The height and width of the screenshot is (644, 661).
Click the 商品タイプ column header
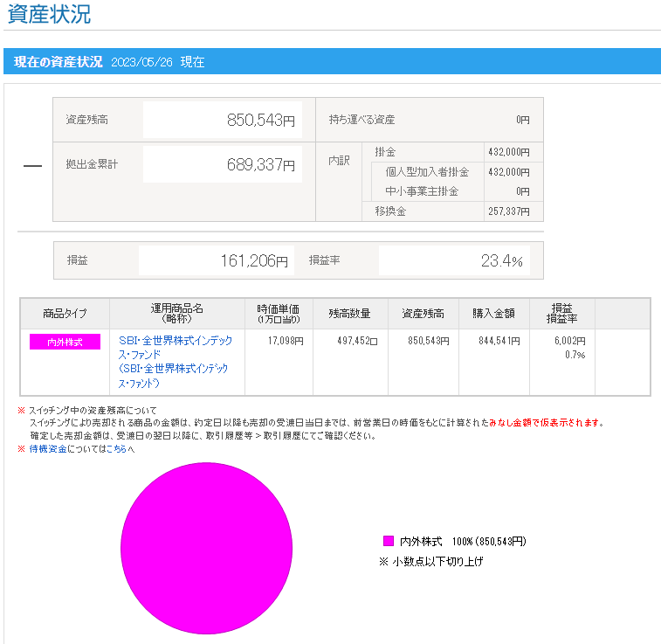(65, 314)
